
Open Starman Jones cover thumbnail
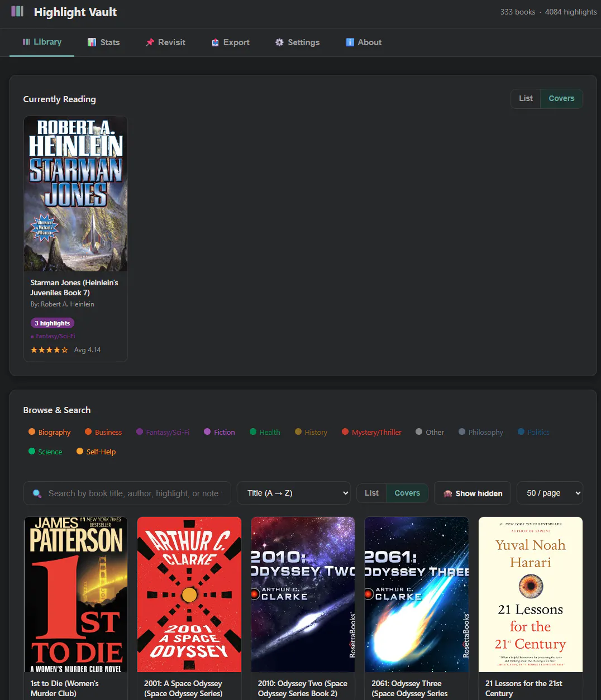tap(75, 194)
